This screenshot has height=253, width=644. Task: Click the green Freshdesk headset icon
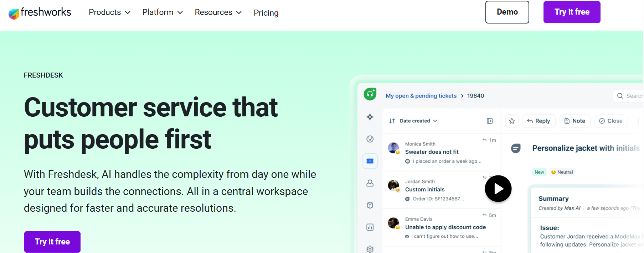click(x=370, y=94)
